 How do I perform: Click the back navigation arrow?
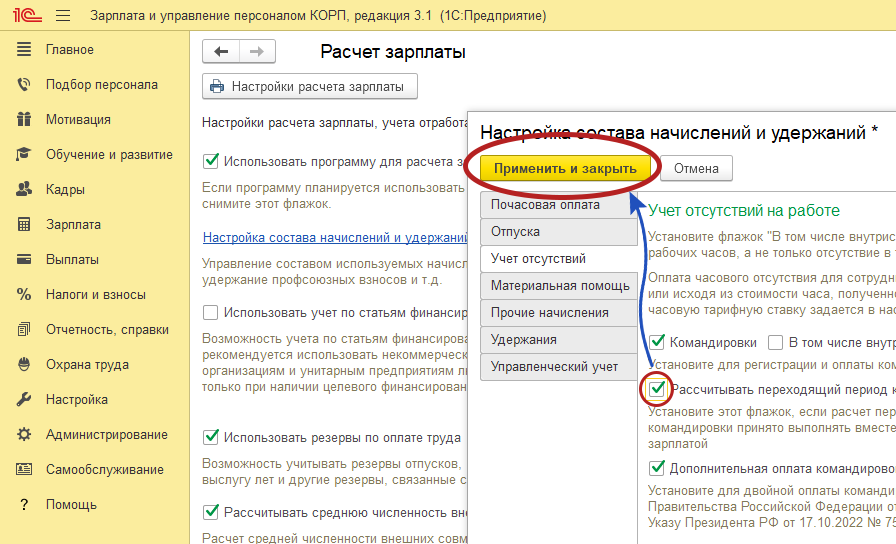222,52
